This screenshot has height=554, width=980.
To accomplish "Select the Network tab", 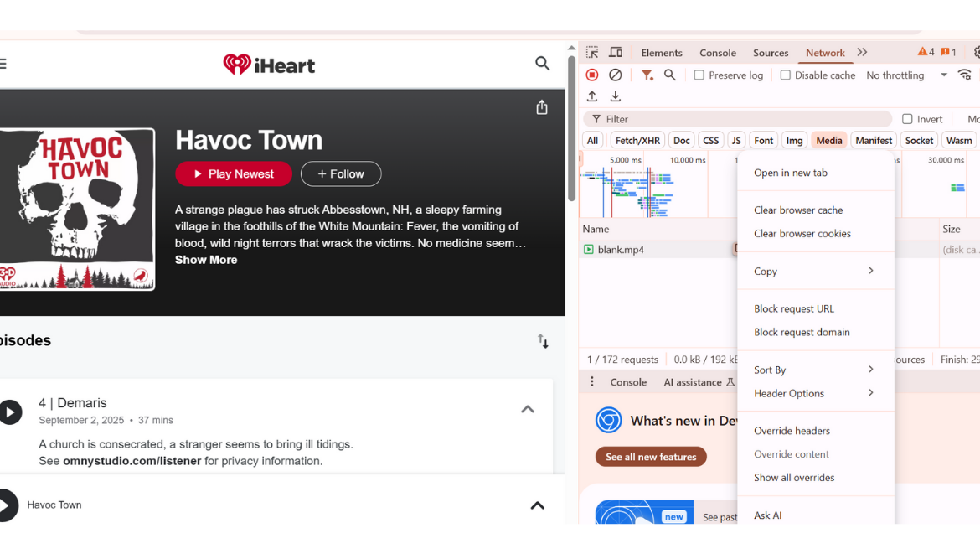I will [x=825, y=53].
